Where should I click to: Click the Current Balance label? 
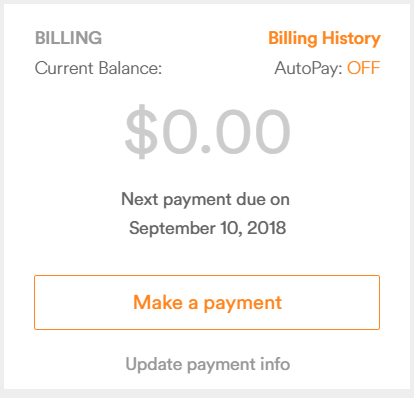tap(98, 68)
